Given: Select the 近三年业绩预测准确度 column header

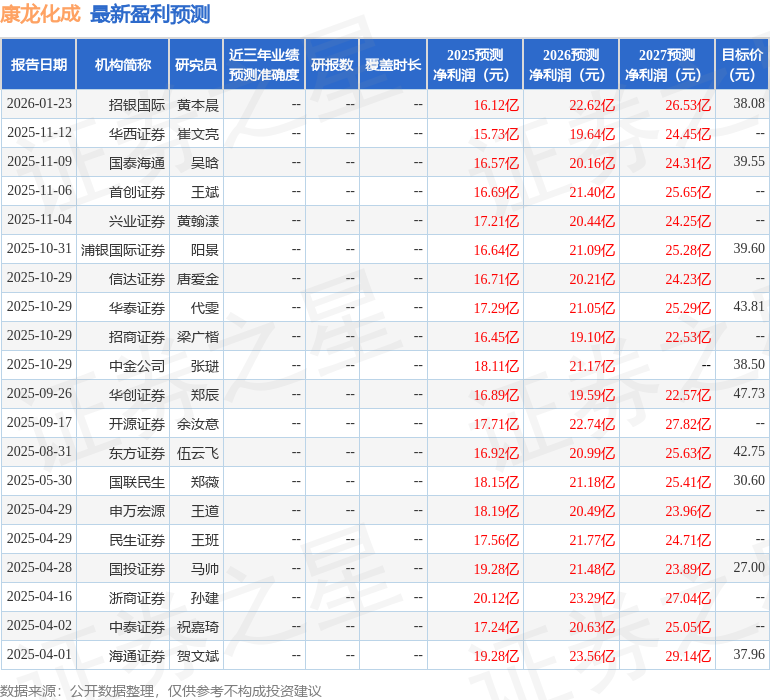Looking at the screenshot, I should [264, 64].
